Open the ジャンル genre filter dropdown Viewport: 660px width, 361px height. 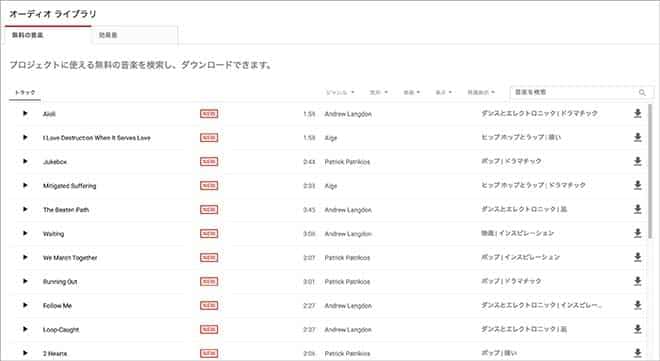340,93
